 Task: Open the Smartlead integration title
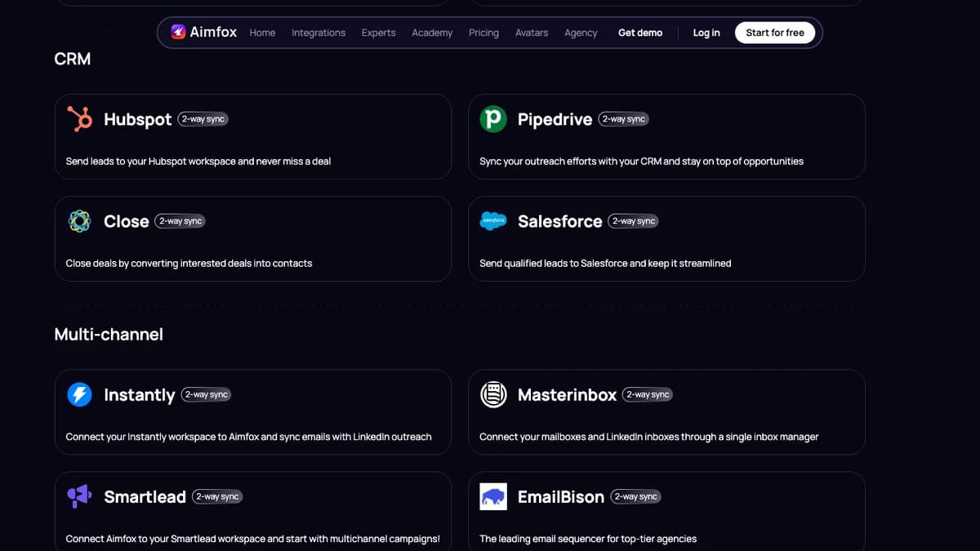tap(145, 496)
